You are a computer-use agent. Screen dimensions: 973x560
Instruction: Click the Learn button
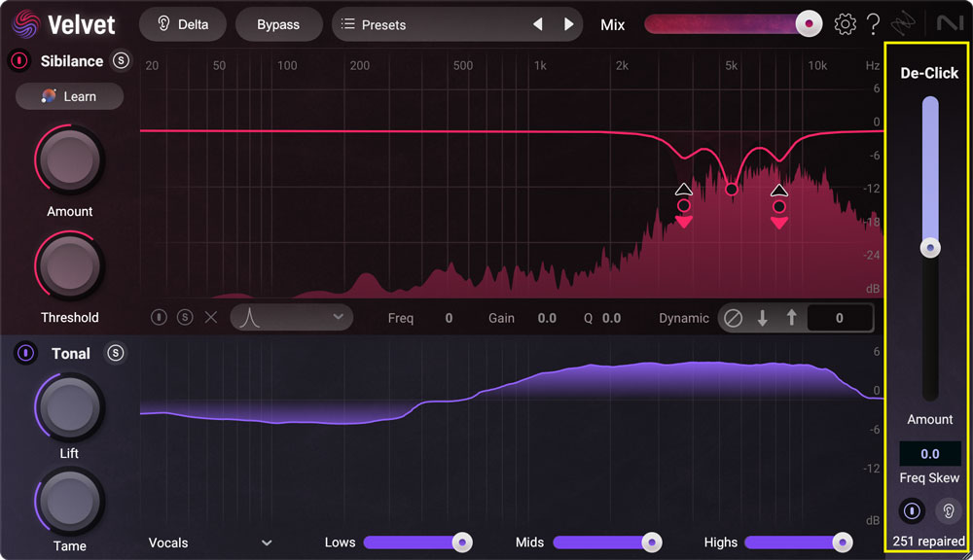click(x=69, y=96)
